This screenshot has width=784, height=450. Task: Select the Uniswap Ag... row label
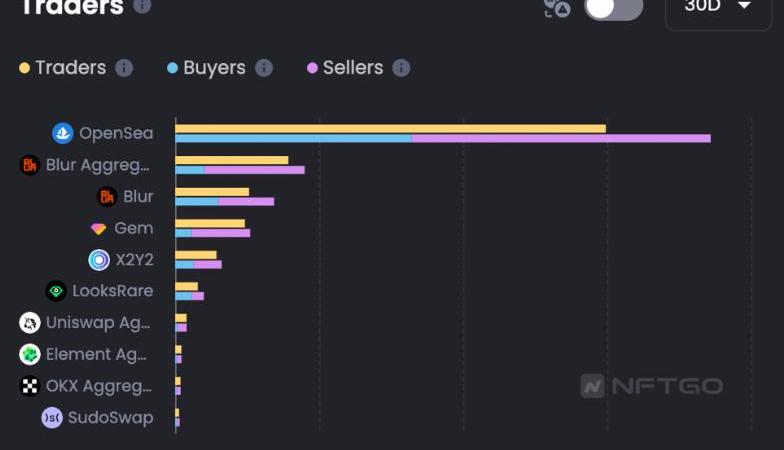98,323
